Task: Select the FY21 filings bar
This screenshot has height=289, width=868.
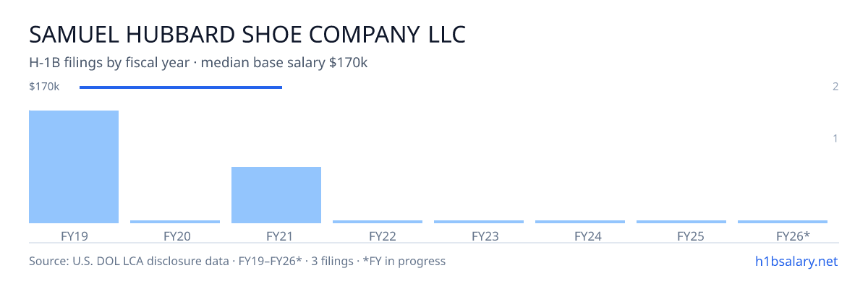Action: tap(276, 195)
